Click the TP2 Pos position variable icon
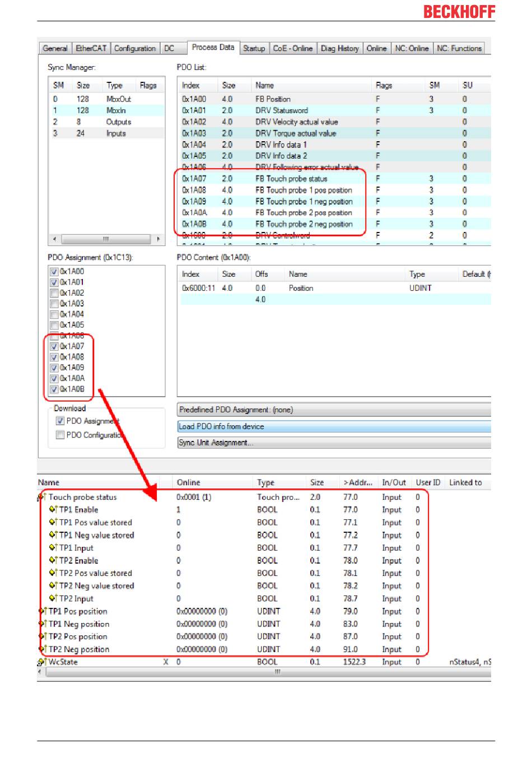The height and width of the screenshot is (767, 532). coord(43,636)
